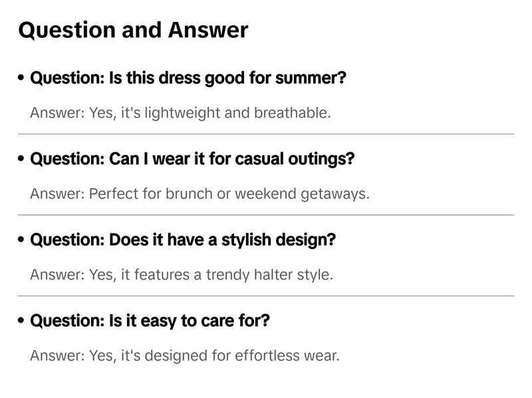Click the bullet next to the stylish design question
The image size is (532, 398).
click(22, 240)
